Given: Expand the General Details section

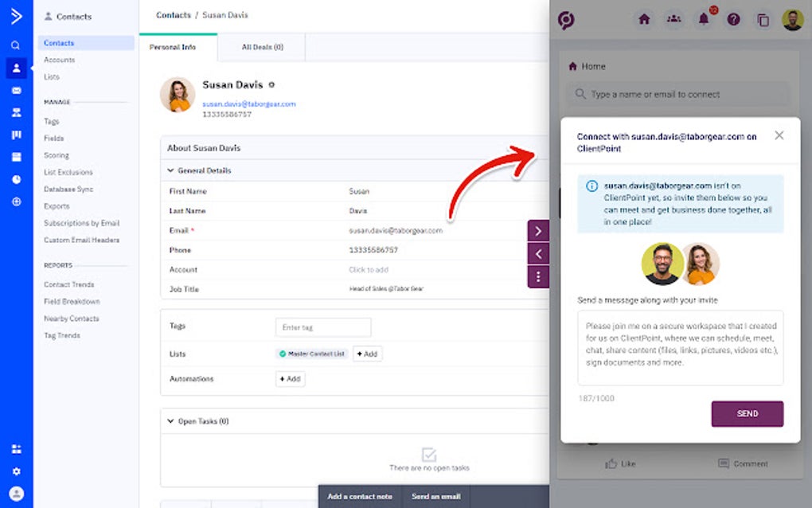Looking at the screenshot, I should point(170,170).
